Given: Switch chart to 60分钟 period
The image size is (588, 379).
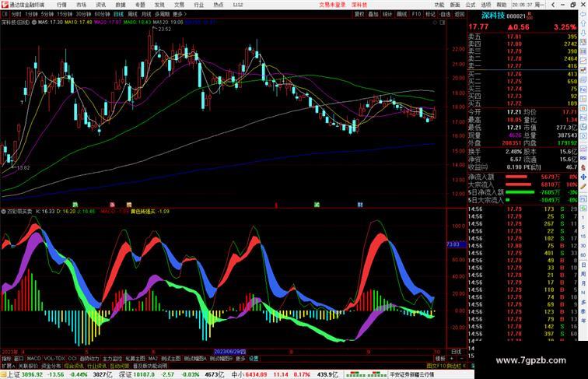Looking at the screenshot, I should [x=102, y=14].
